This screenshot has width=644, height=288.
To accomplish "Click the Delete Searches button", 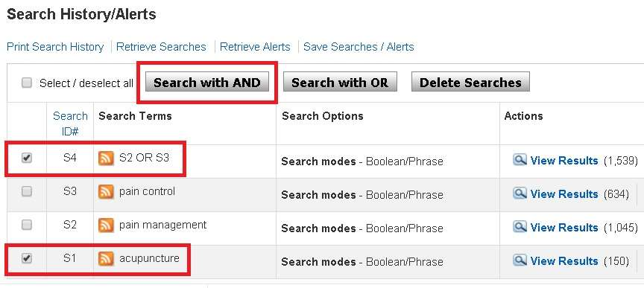I will pos(470,82).
